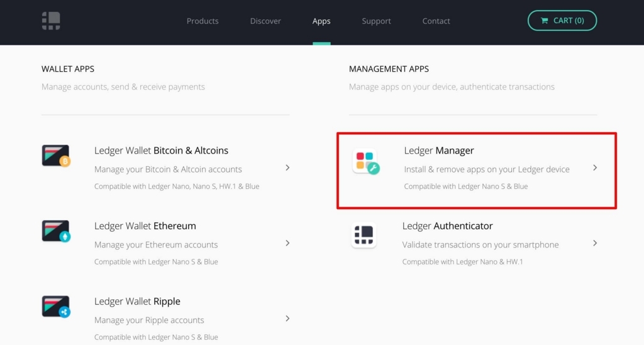Go to the Contact page

point(436,21)
